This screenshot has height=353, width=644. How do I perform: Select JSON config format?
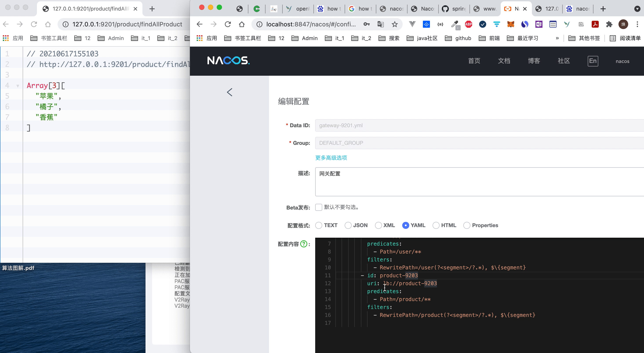tap(348, 225)
